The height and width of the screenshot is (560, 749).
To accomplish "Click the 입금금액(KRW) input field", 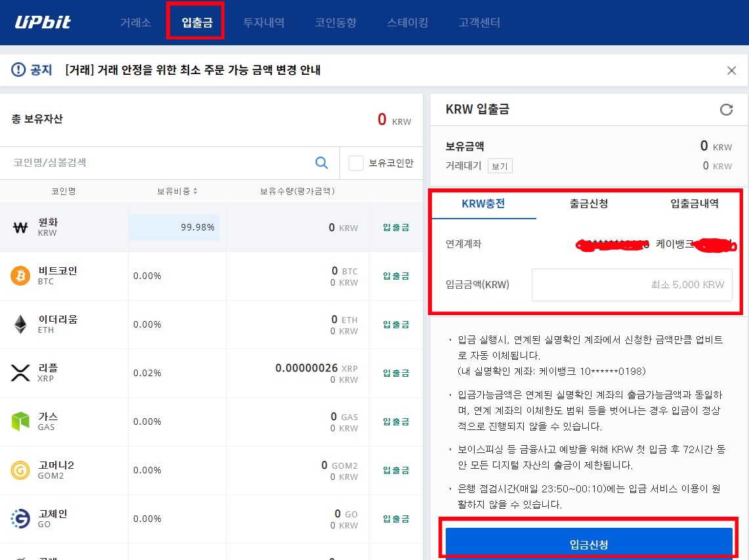I will pos(632,285).
